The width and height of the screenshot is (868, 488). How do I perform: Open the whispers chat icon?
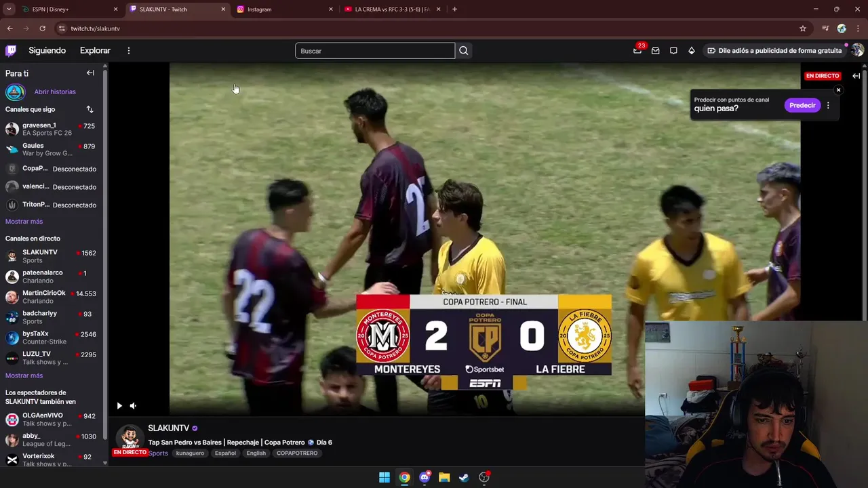coord(673,51)
